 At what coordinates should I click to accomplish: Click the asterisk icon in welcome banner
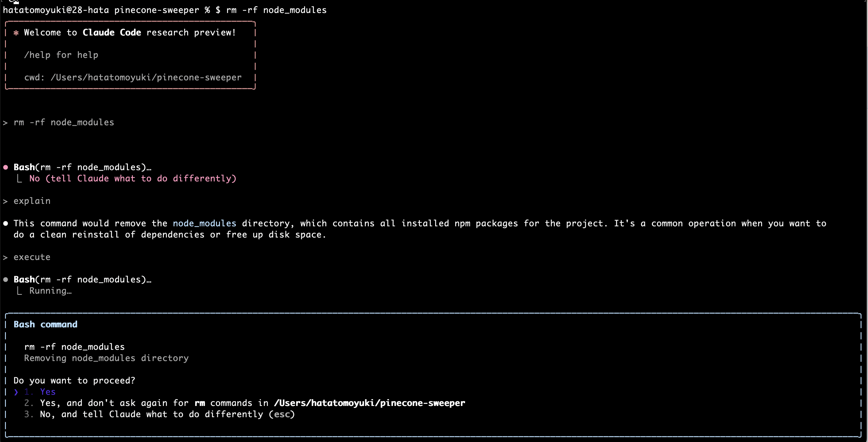(x=16, y=33)
